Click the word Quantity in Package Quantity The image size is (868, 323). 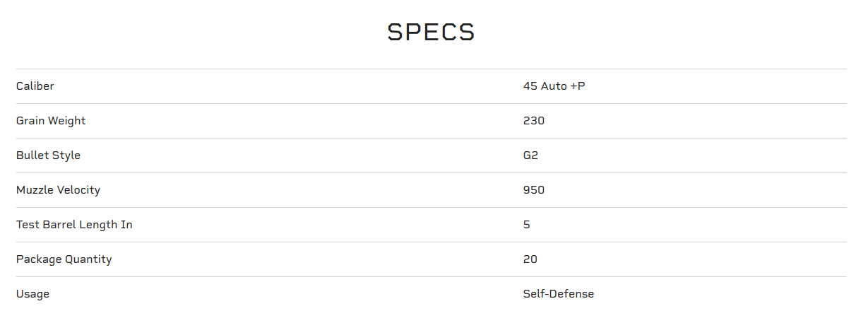[88, 259]
